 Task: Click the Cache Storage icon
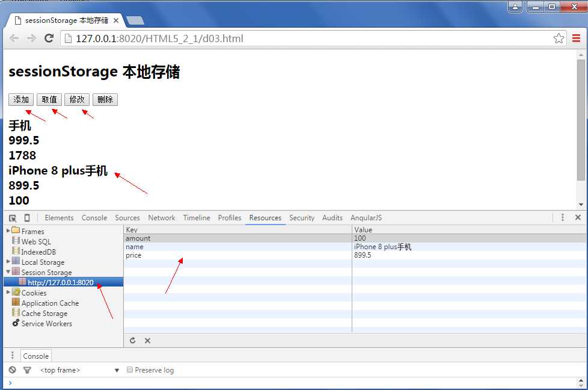[16, 312]
